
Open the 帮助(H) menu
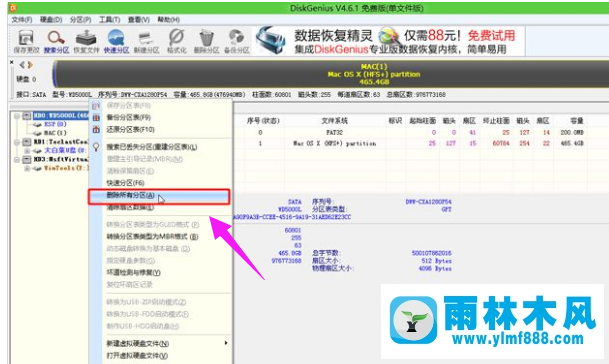(x=168, y=19)
